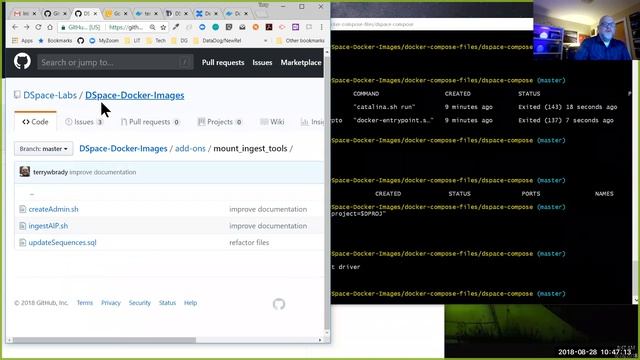640x360 pixels.
Task: Open the DSpace-Labs organization link
Action: click(x=50, y=95)
